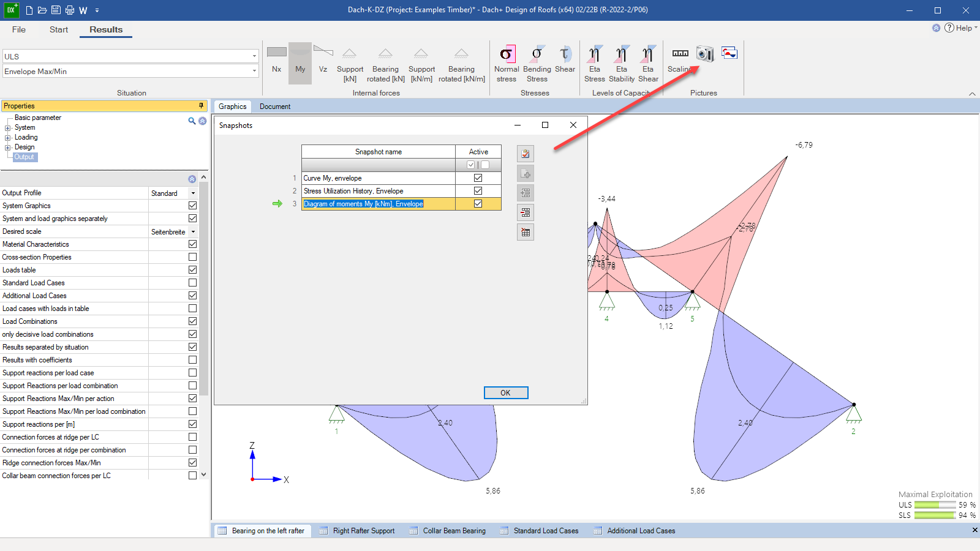Show Eta Stress level of capacity

594,64
